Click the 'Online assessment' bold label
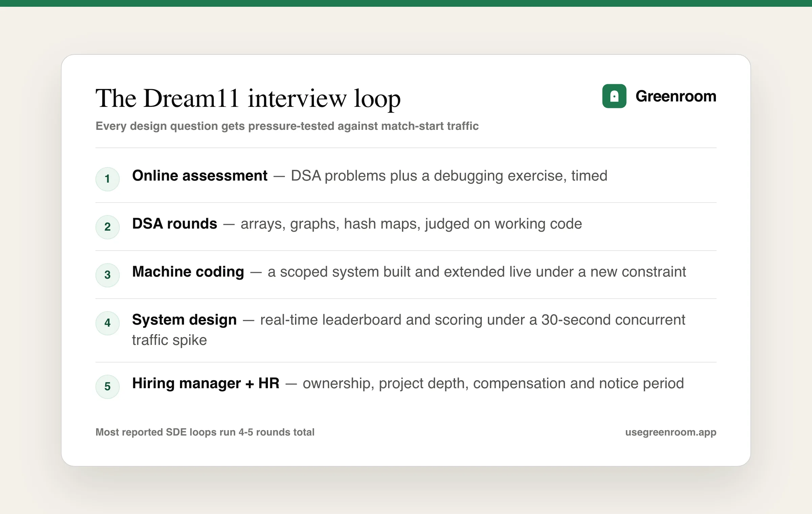Viewport: 812px width, 514px height. click(200, 176)
